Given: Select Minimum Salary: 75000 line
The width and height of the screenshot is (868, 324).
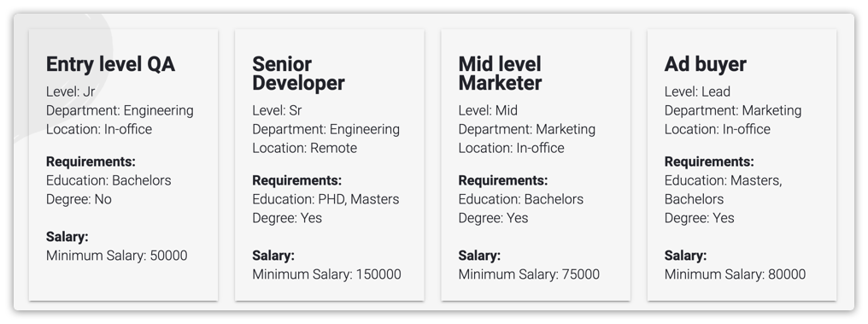Looking at the screenshot, I should click(529, 274).
